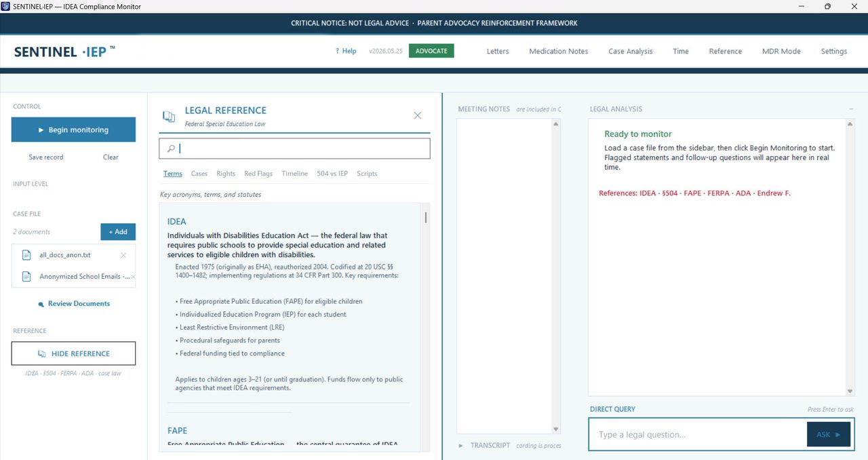
Task: Open the all_docs_anon.txt document
Action: pos(65,255)
